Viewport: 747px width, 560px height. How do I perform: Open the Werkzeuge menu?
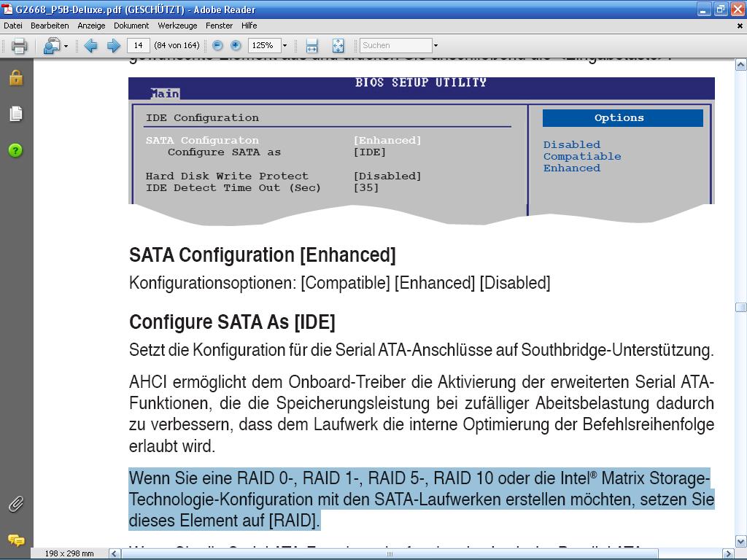[x=177, y=26]
